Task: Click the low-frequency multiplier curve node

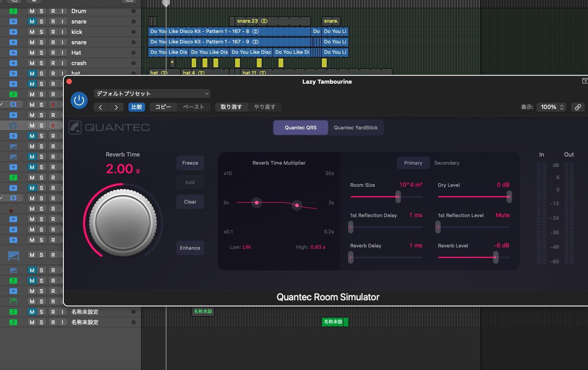Action: pos(257,203)
